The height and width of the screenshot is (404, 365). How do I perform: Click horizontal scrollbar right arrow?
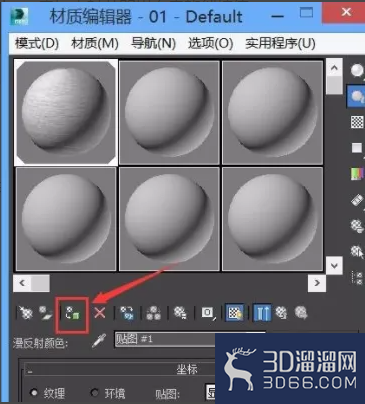coord(317,283)
